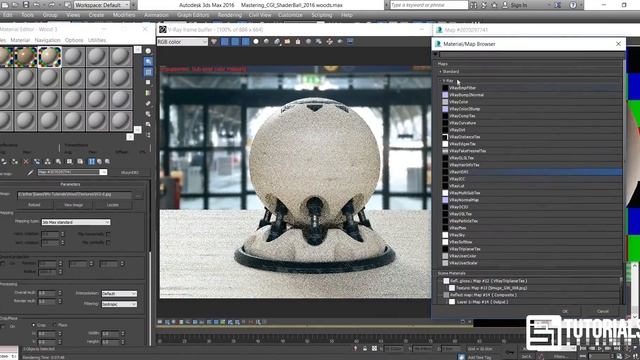Image resolution: width=640 pixels, height=360 pixels.
Task: Click the keyword search box in title bar
Action: 429,5
